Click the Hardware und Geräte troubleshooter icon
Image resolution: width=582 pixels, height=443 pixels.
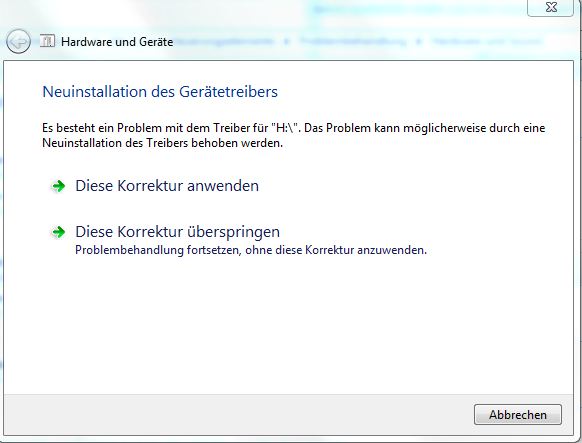(47, 41)
